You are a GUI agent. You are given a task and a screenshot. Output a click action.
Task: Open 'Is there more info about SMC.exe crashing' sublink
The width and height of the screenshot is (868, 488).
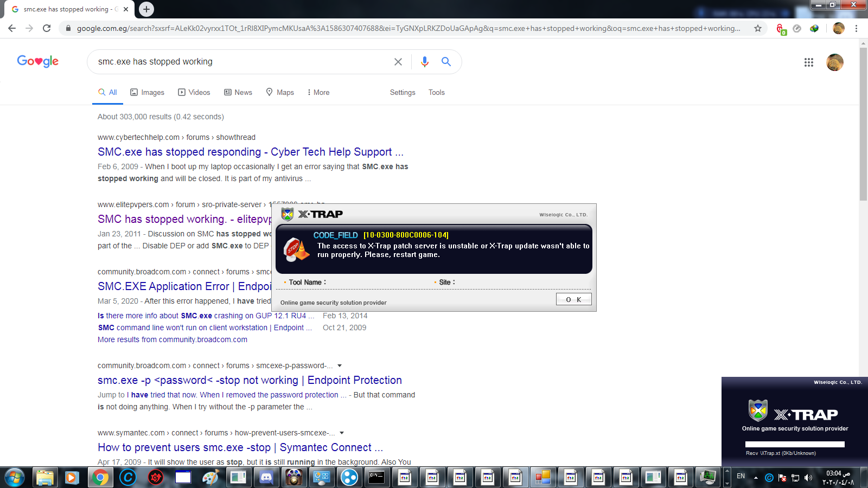(x=206, y=316)
